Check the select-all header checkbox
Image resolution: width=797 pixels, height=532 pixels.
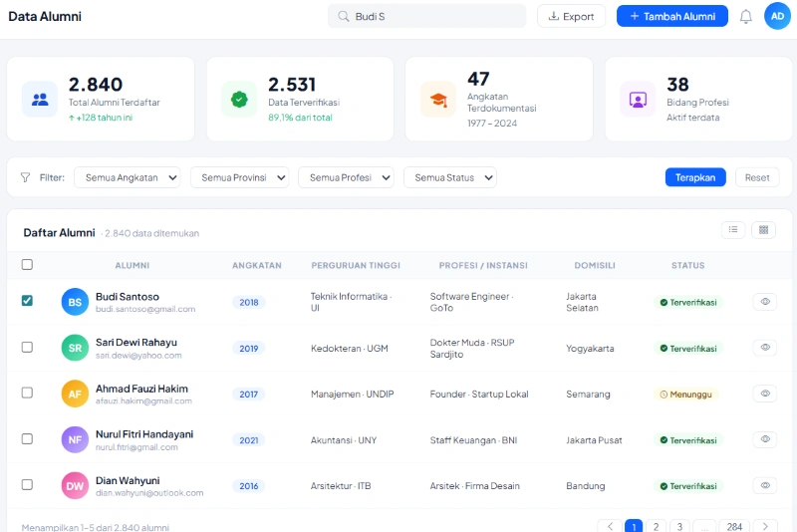click(x=27, y=265)
